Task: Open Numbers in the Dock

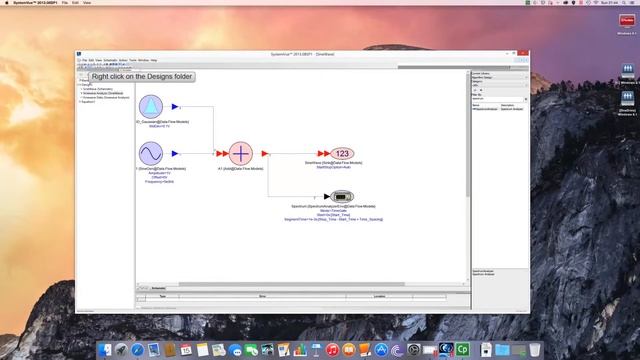Action: pyautogui.click(x=300, y=350)
